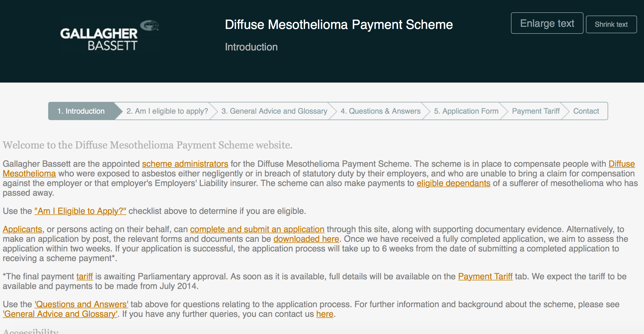The width and height of the screenshot is (644, 334).
Task: Open the 2. Am I eligible to apply? tab
Action: [x=167, y=111]
